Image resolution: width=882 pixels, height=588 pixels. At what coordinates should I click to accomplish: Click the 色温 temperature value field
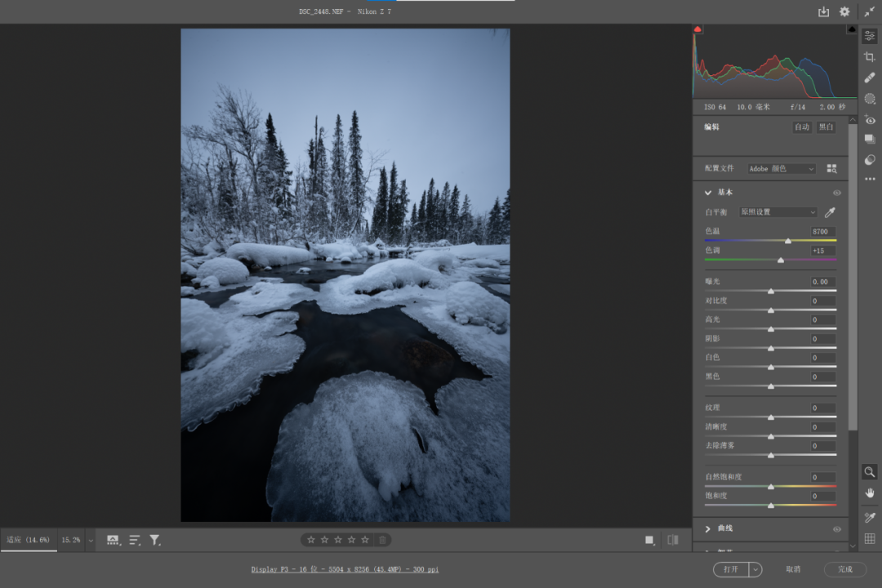click(822, 231)
